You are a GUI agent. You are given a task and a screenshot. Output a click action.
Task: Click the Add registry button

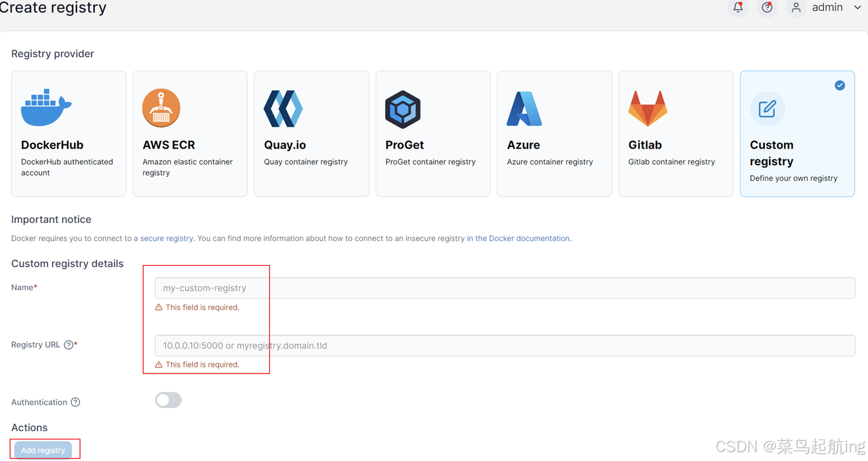pos(43,450)
